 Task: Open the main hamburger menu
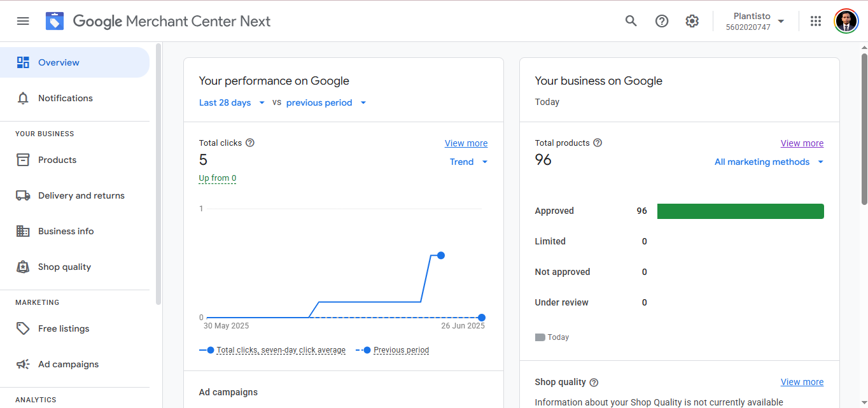point(23,21)
